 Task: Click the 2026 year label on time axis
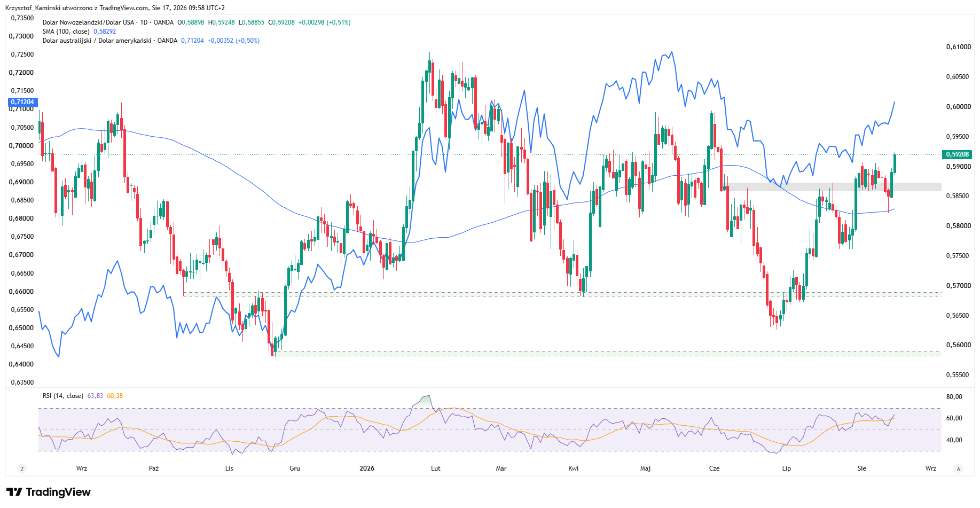(367, 468)
